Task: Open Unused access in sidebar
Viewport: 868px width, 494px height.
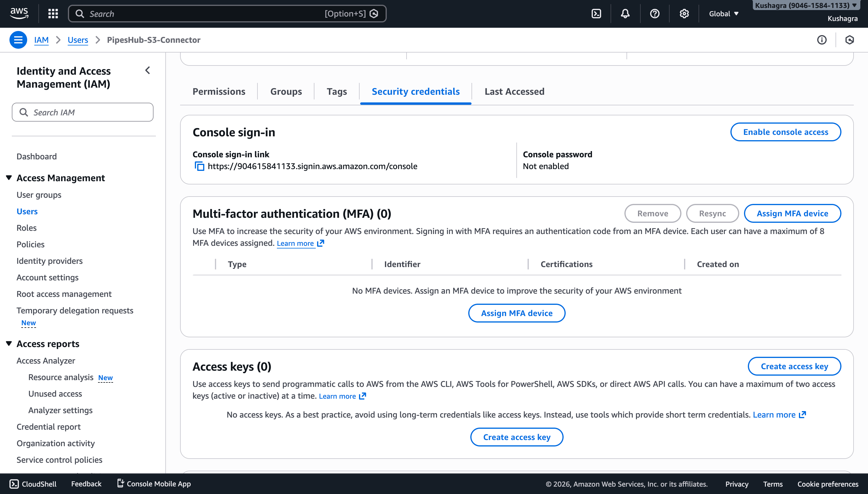Action: (x=55, y=394)
